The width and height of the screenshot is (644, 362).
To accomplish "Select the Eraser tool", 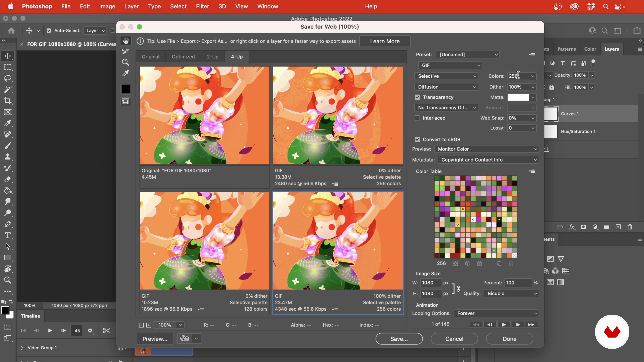I will pyautogui.click(x=8, y=179).
